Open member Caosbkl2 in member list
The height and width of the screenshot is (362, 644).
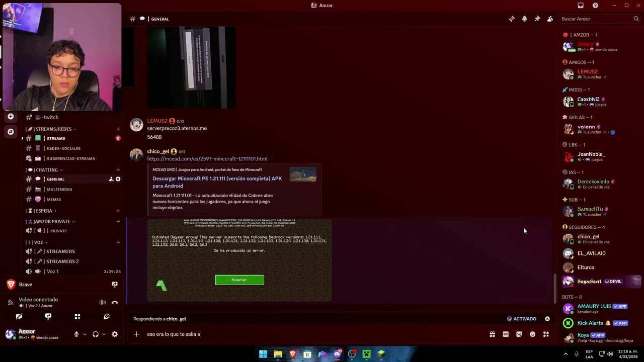(x=588, y=99)
